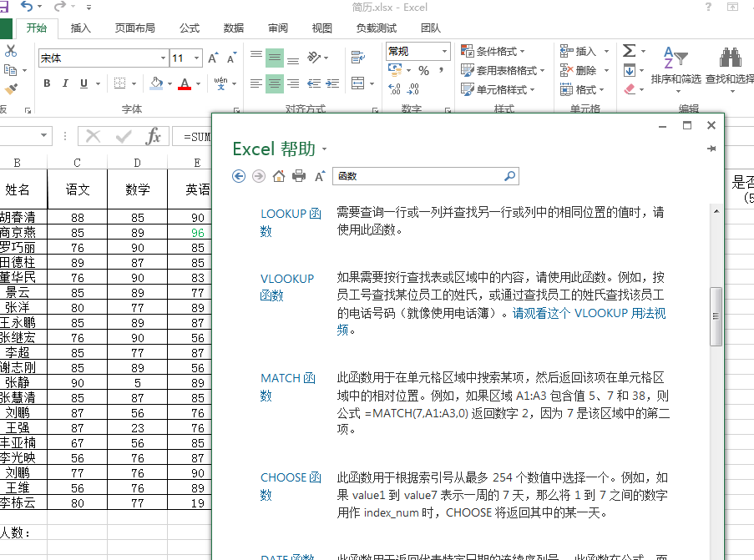This screenshot has height=560, width=754.
Task: Click the Comma Style icon
Action: [x=441, y=71]
